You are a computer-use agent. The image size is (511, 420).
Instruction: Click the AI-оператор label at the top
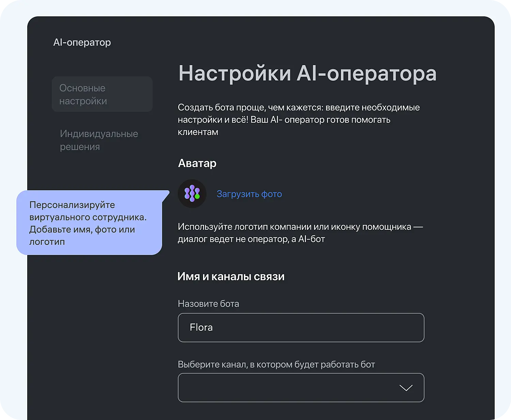pyautogui.click(x=82, y=42)
